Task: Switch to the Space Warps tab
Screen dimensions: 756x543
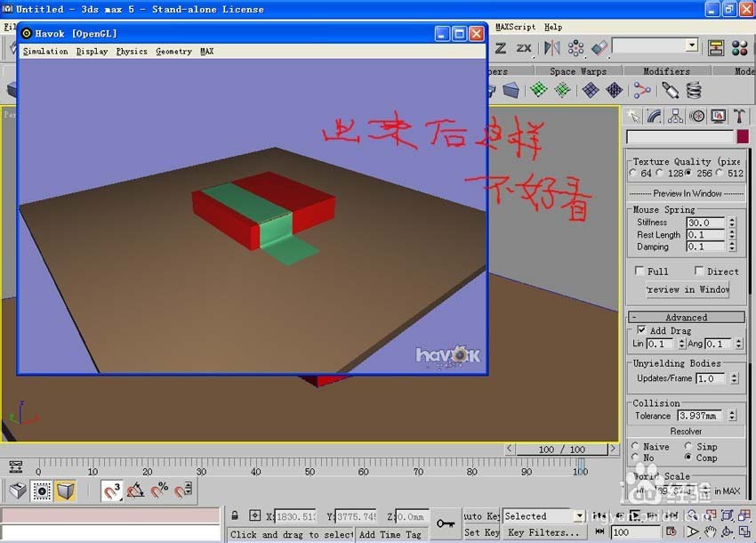Action: coord(578,71)
